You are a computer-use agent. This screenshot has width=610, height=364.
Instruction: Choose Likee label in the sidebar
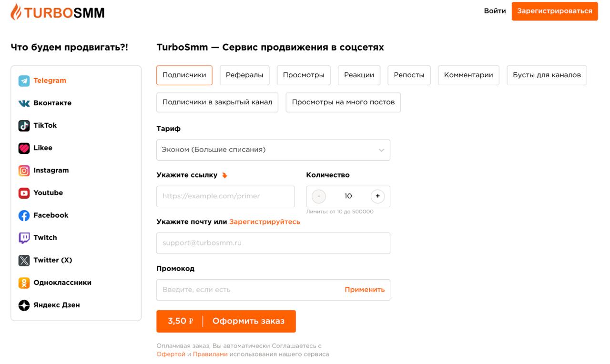[43, 148]
